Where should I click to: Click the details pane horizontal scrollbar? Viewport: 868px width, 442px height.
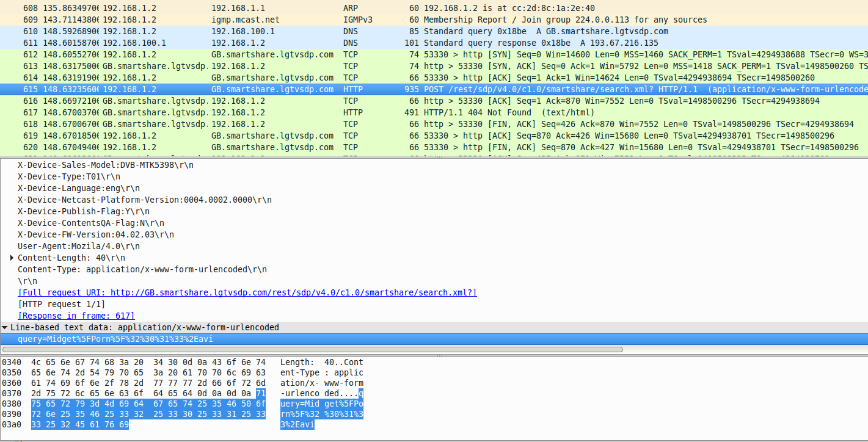312,350
